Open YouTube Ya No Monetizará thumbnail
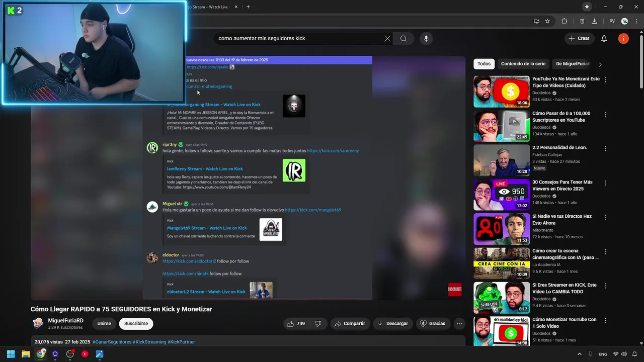The height and width of the screenshot is (362, 644). pos(502,92)
